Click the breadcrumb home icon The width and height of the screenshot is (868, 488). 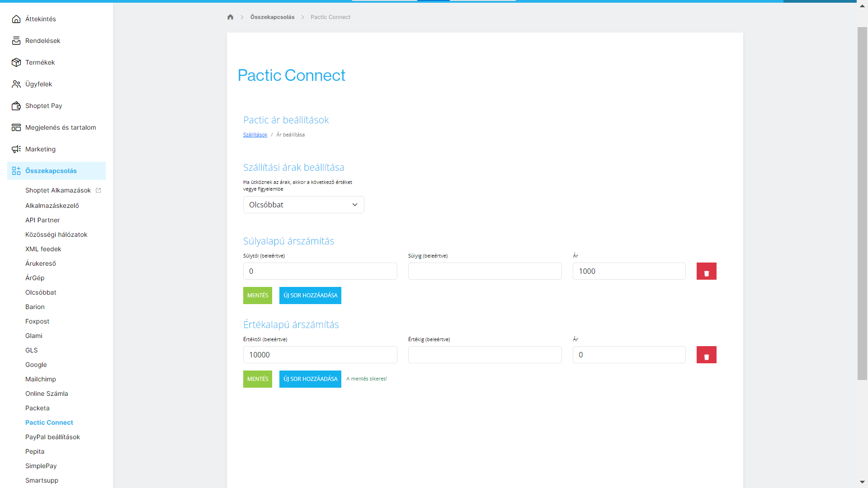(230, 17)
